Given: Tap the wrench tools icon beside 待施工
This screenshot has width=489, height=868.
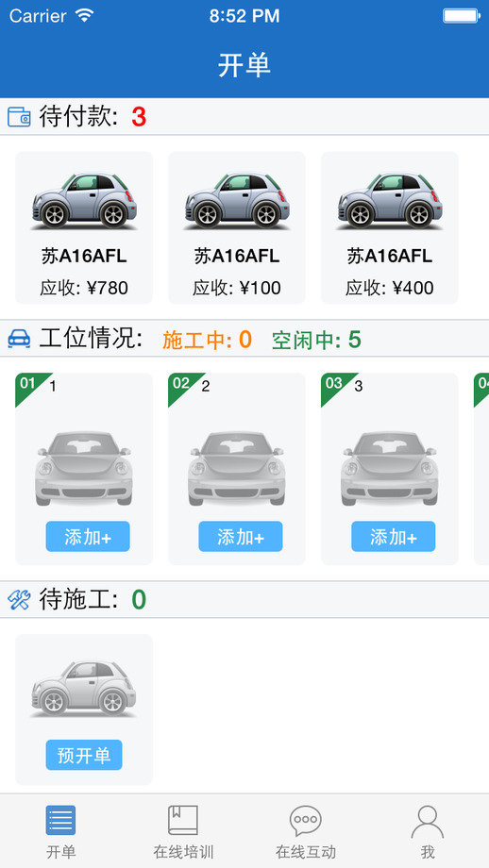Looking at the screenshot, I should (19, 599).
